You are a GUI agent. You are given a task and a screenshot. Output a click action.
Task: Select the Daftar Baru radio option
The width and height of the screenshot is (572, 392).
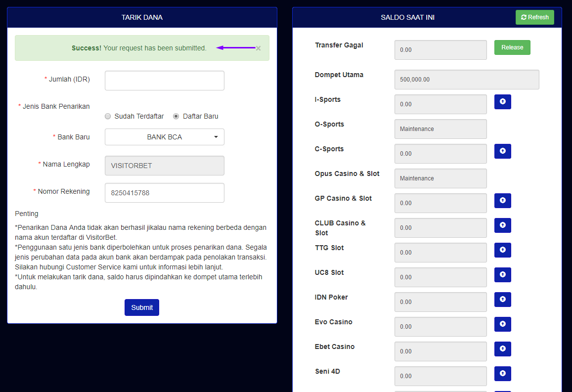pyautogui.click(x=176, y=116)
